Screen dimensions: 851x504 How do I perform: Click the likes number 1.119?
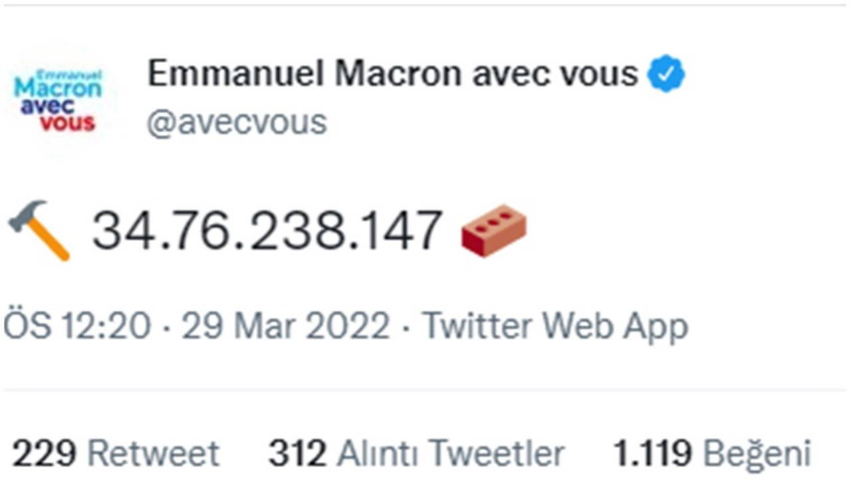[652, 454]
